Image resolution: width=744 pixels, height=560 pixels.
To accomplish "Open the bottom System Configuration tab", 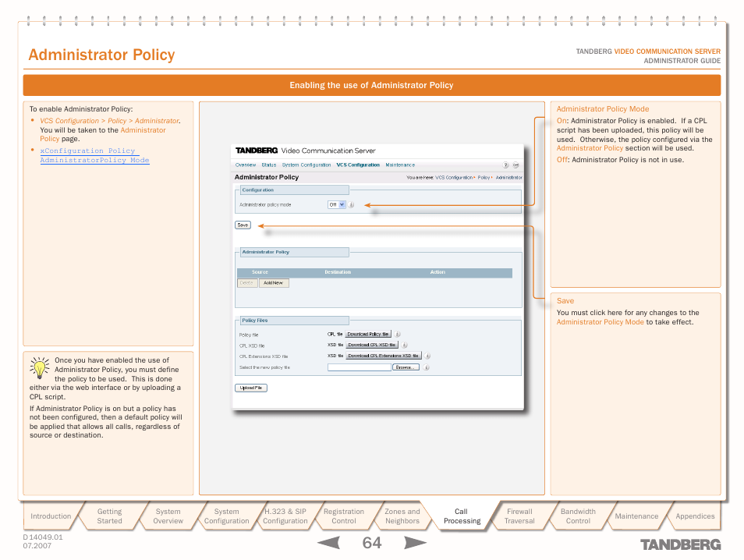I will click(x=226, y=516).
